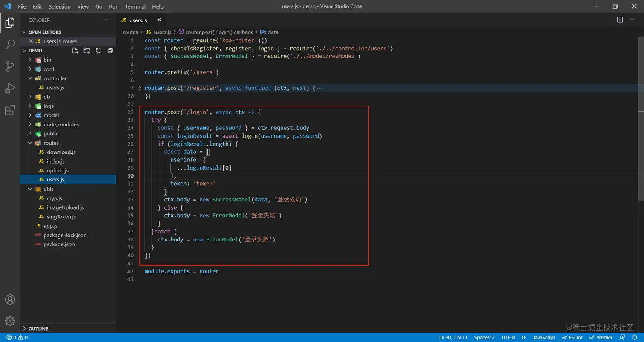Open the View menu
Screen dimensions: 644x342
(83, 6)
